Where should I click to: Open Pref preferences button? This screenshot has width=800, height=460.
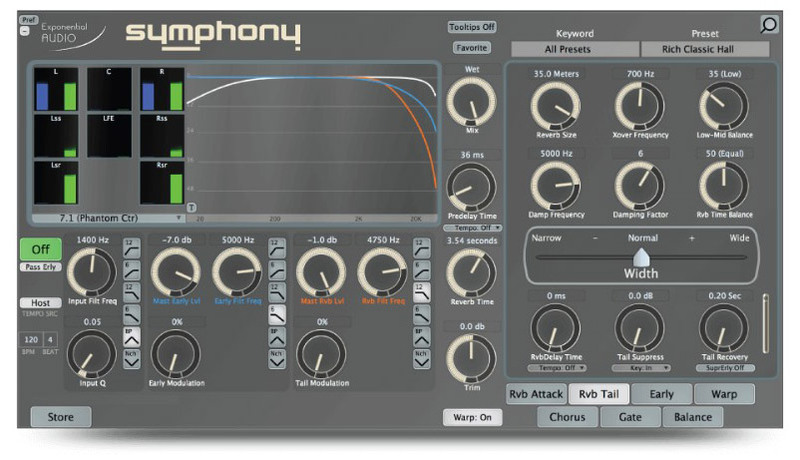click(x=29, y=20)
